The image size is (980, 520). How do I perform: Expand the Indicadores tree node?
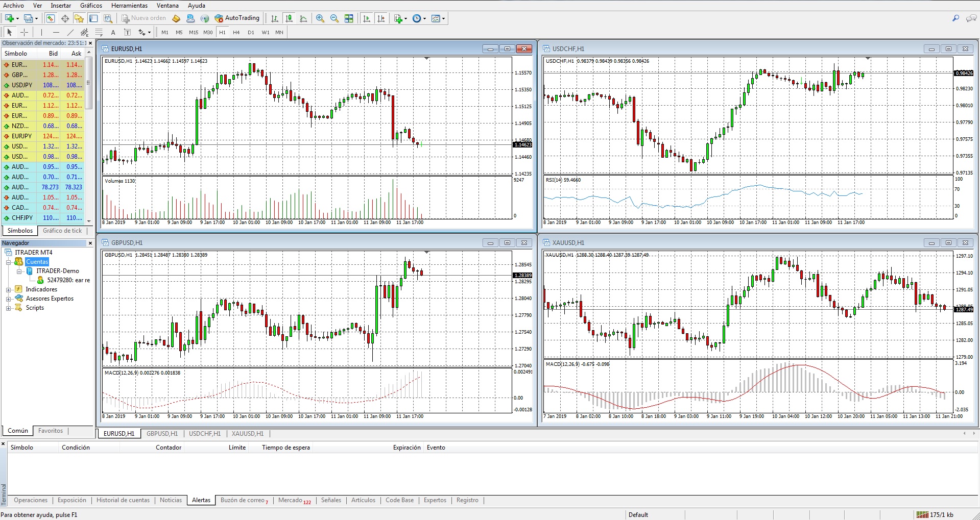[8, 290]
